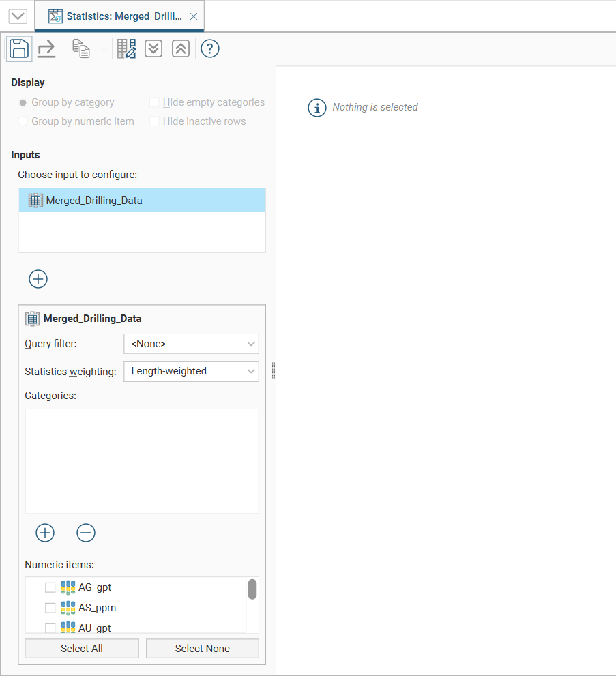
Task: Enable the AG_gpt numeric item checkbox
Action: (x=50, y=587)
